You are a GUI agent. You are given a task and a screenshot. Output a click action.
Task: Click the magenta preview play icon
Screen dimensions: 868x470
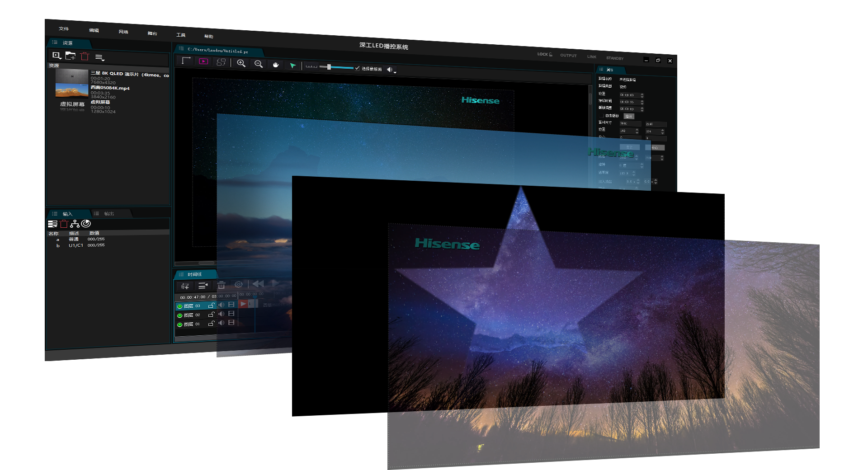(x=203, y=61)
